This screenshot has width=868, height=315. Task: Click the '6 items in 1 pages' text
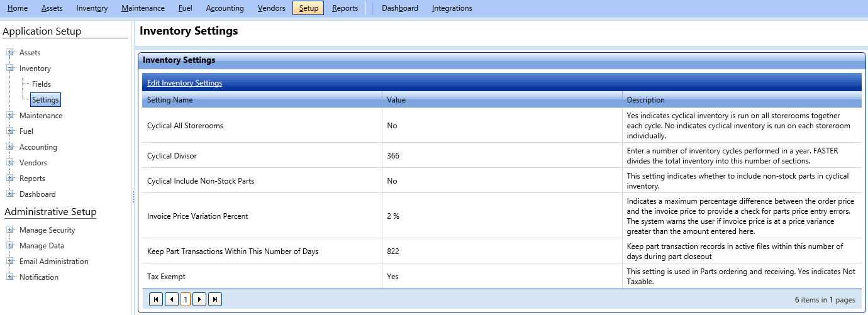click(x=825, y=300)
